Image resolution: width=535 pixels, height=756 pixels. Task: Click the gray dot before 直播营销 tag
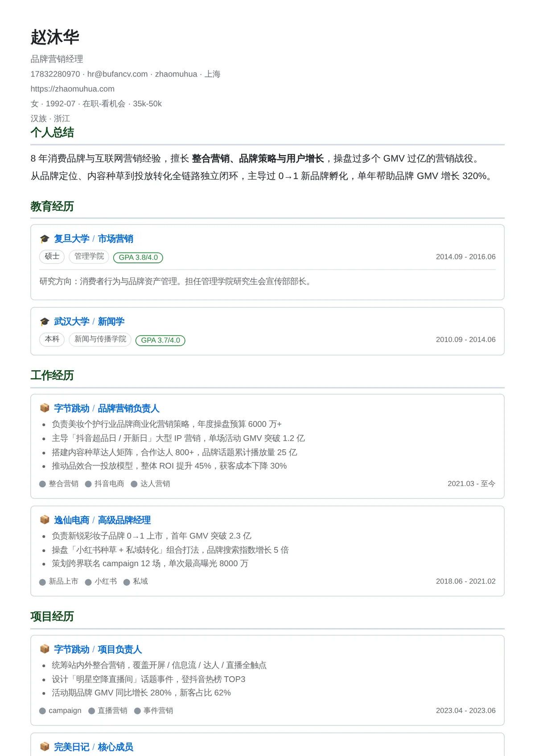pos(92,711)
